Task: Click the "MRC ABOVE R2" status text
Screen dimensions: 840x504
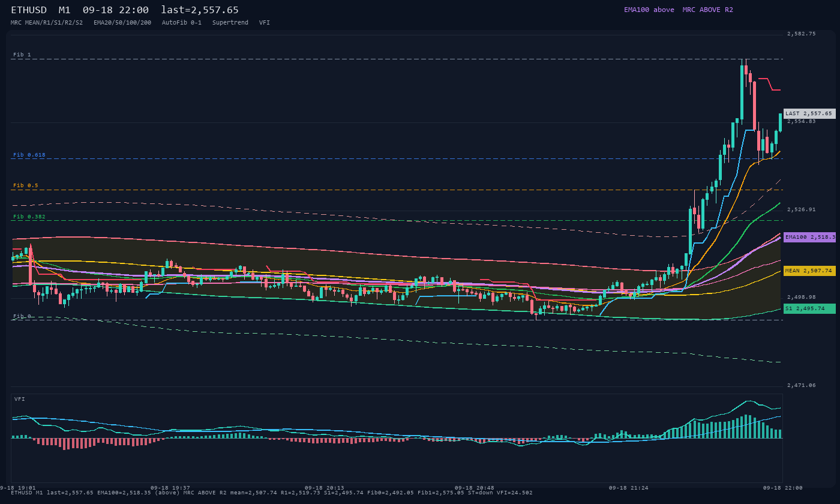Action: pos(707,10)
